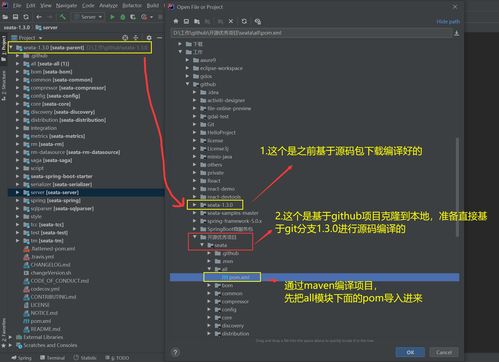Open the Edit menu
Viewport: 499px width, 362px height.
[31, 5]
